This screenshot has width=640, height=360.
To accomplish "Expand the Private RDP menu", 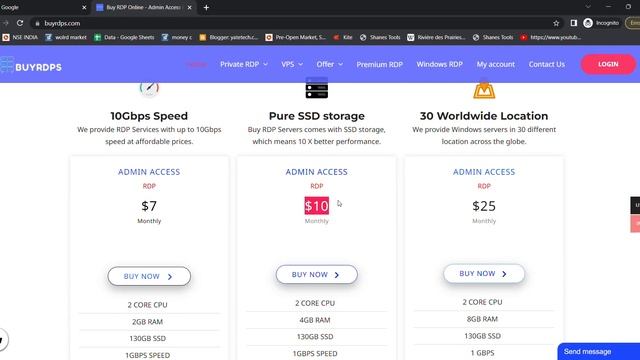I will [x=244, y=64].
